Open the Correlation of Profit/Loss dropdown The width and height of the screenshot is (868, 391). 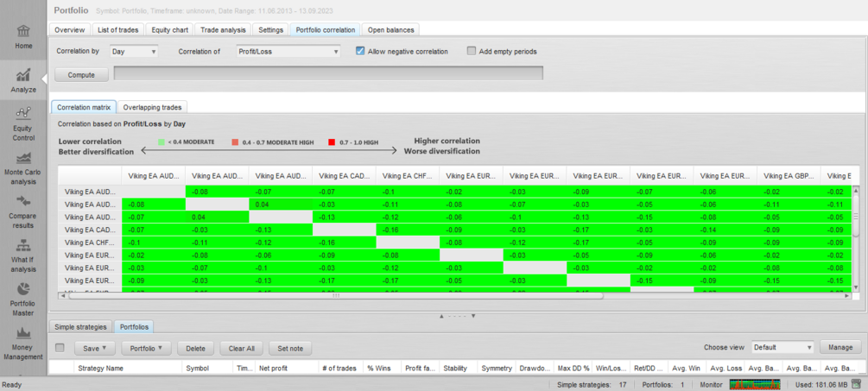[x=288, y=52]
